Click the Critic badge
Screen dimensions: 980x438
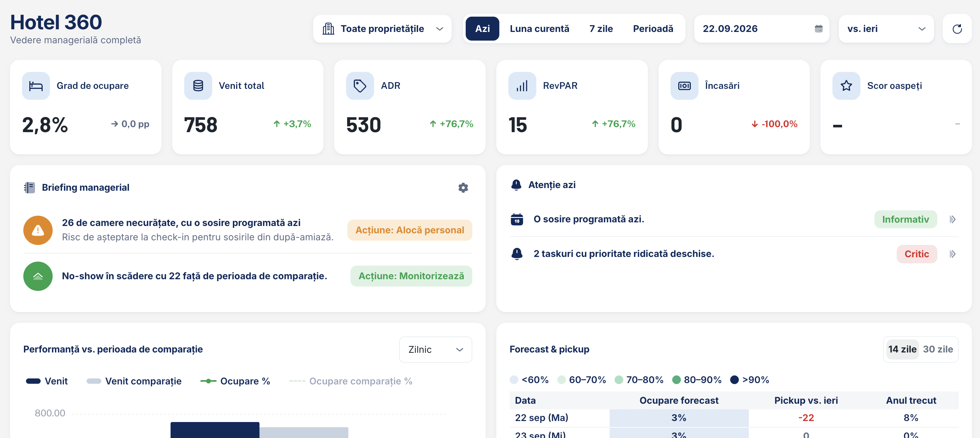[916, 254]
